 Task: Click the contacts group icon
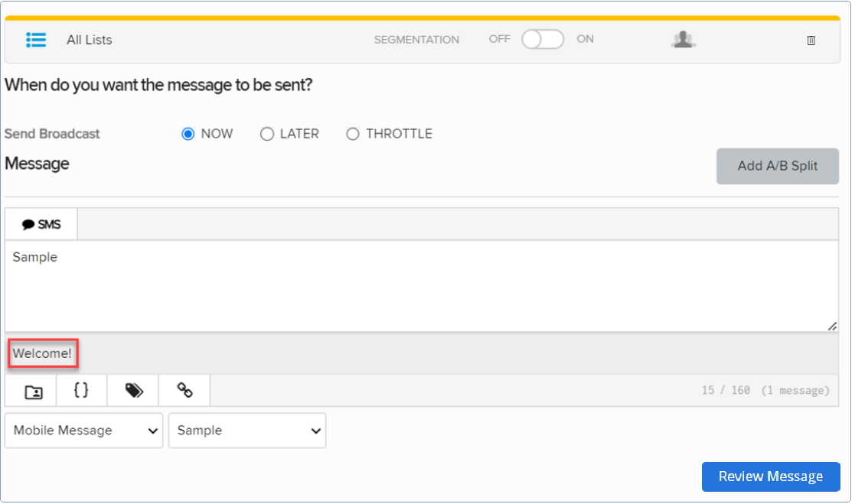(x=683, y=40)
